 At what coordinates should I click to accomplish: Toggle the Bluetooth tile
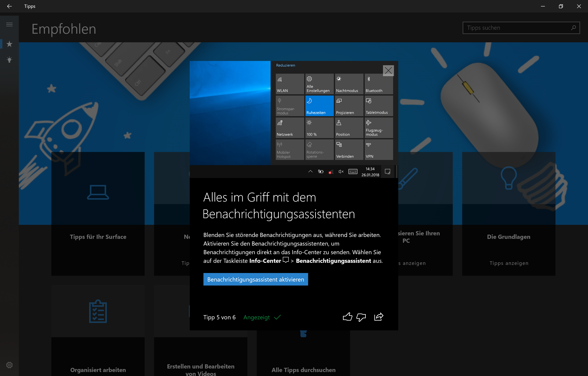tap(379, 84)
